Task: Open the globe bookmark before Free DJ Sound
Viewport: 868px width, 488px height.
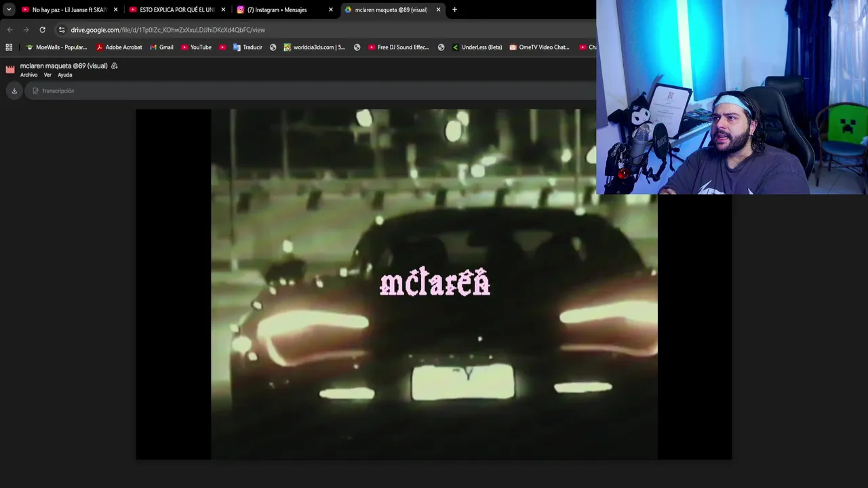Action: click(357, 47)
